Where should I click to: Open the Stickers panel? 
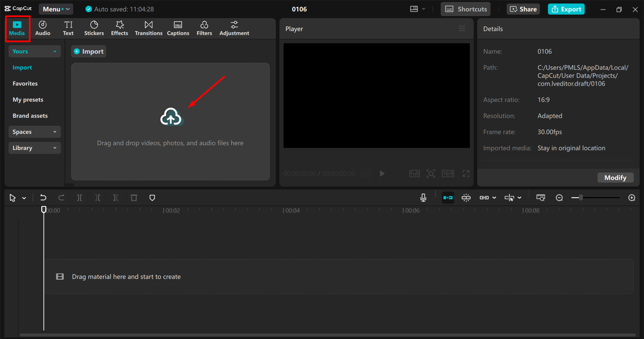coord(94,28)
